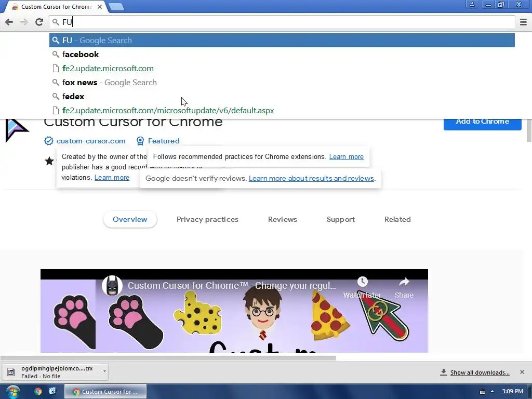Select the 'fox news' search suggestion

click(282, 83)
